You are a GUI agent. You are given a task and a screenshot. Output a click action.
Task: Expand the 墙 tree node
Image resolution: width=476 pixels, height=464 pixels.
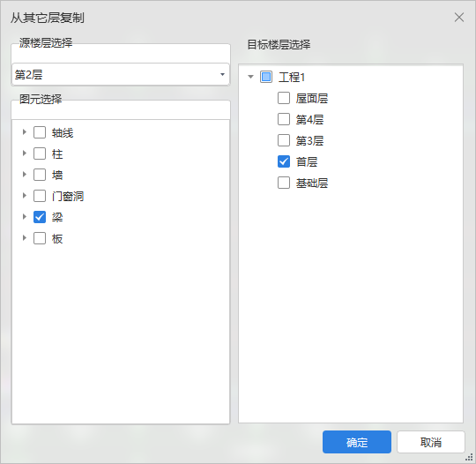click(25, 175)
